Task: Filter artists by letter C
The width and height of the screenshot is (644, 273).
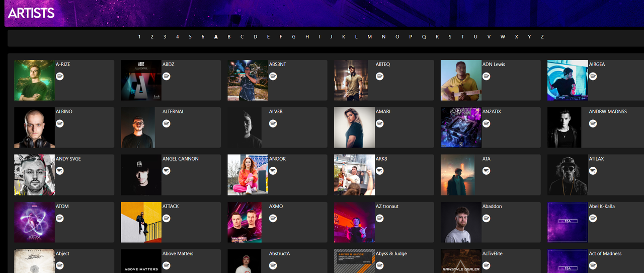Action: tap(242, 37)
